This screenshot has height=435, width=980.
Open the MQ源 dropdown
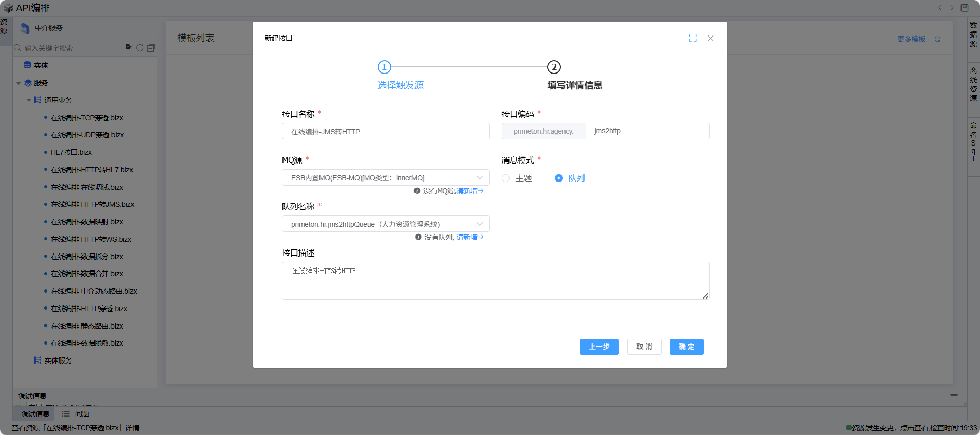[x=385, y=178]
